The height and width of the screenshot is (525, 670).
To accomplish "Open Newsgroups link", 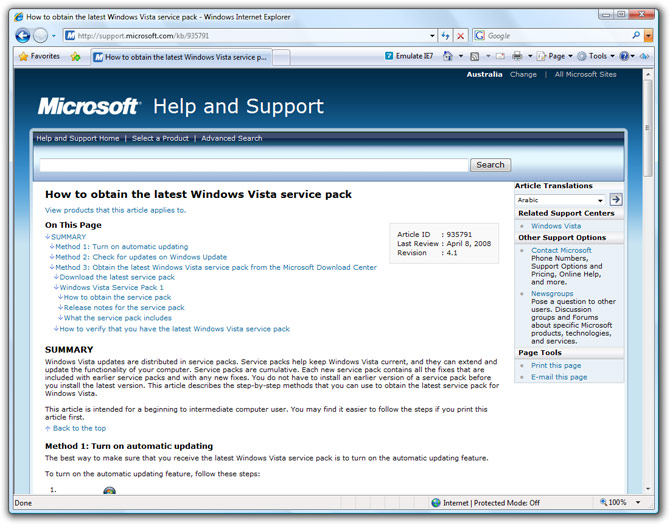I will (x=552, y=293).
